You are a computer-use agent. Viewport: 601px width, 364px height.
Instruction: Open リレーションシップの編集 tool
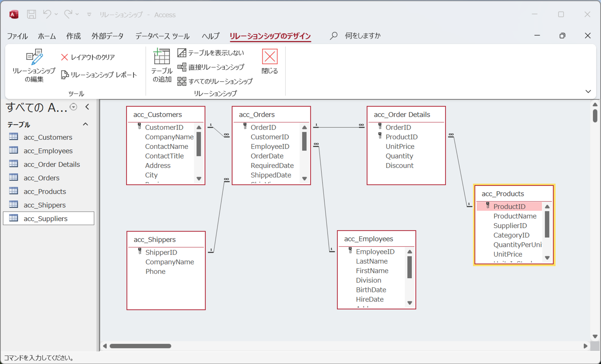click(34, 65)
